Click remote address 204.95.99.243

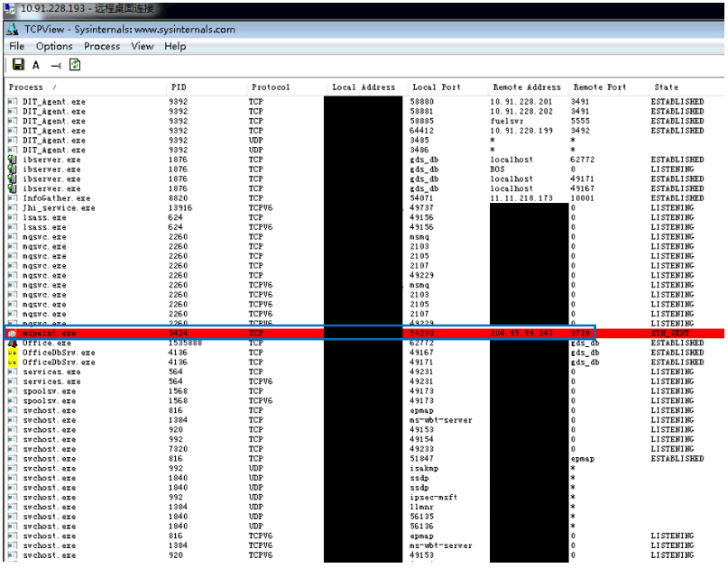tap(521, 334)
